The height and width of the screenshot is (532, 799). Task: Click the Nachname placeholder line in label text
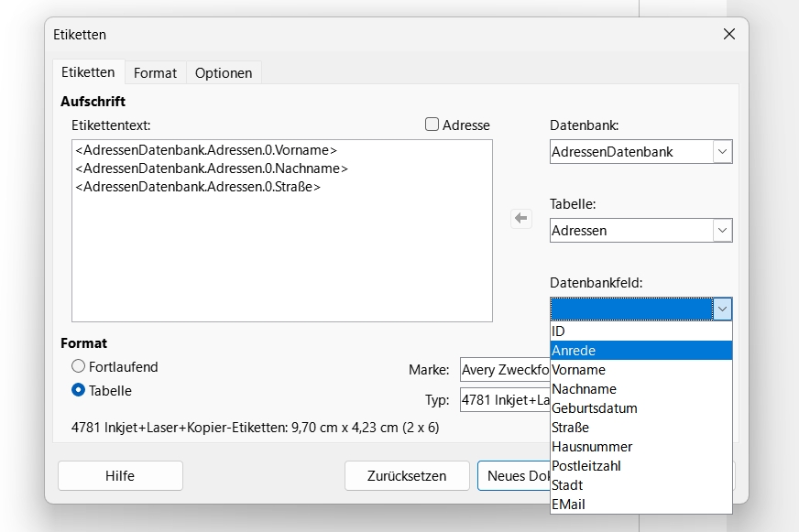[212, 168]
